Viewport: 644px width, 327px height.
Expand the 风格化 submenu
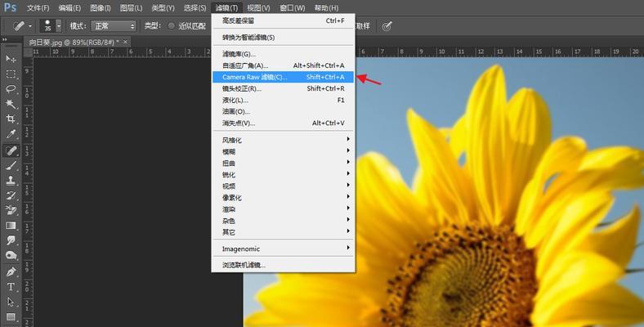(x=283, y=141)
